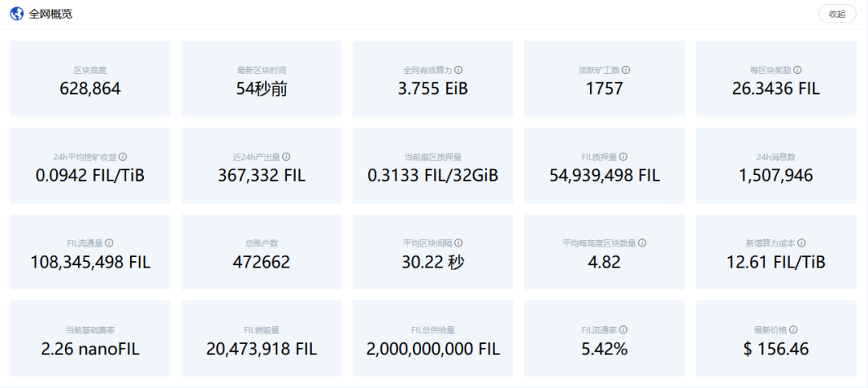The height and width of the screenshot is (388, 868).
Task: Click the globe icon beside 全网概览
Action: pos(17,14)
